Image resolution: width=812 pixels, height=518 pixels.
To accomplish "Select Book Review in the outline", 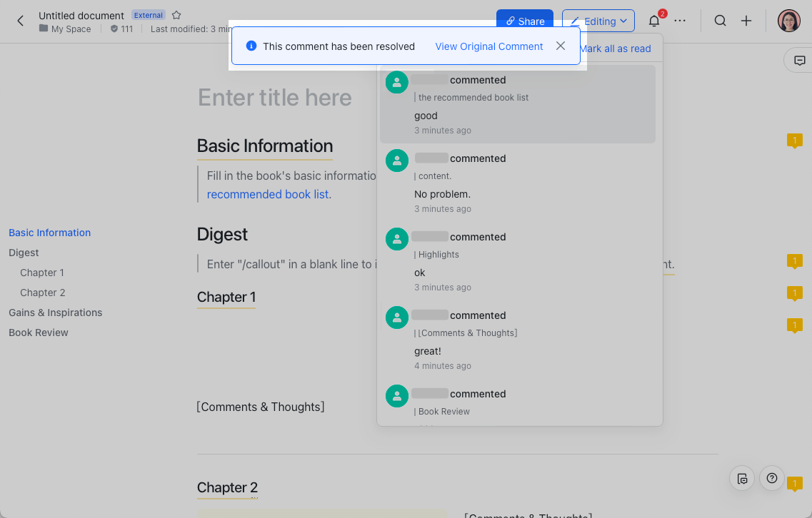I will pyautogui.click(x=38, y=332).
